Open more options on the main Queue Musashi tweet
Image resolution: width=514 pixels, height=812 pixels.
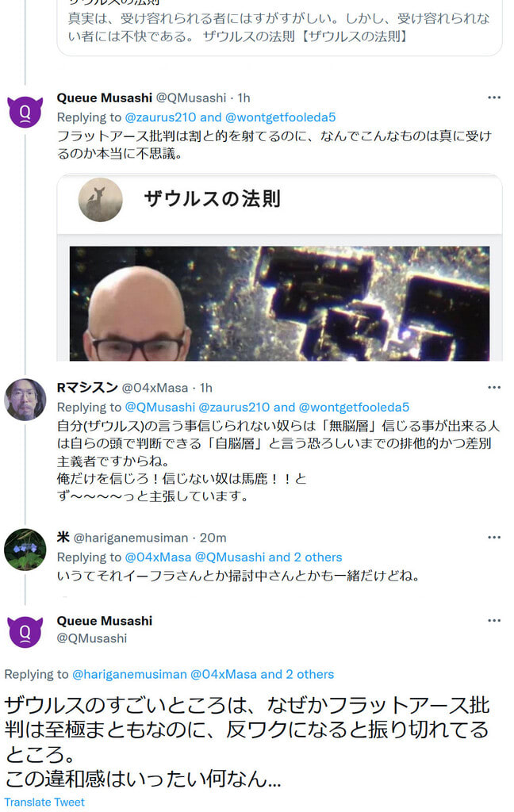tap(494, 620)
